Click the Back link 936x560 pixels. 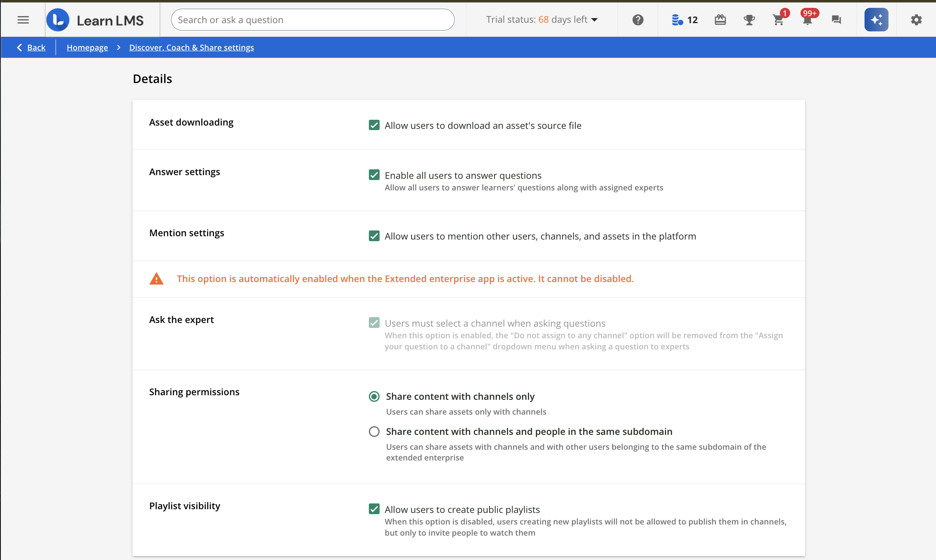tap(36, 47)
